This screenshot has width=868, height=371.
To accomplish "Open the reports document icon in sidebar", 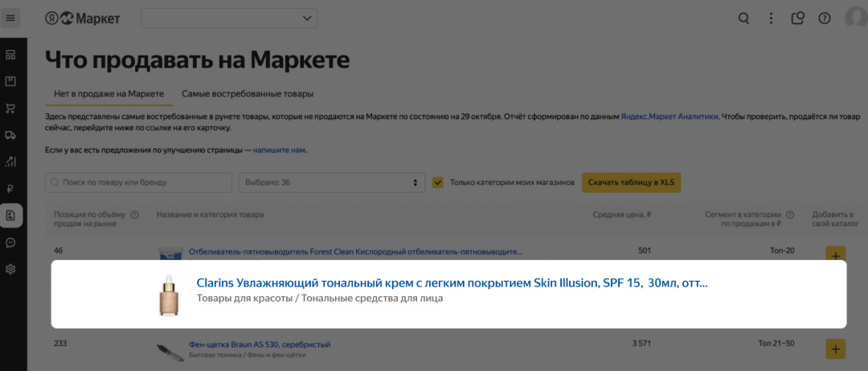I will pyautogui.click(x=10, y=216).
